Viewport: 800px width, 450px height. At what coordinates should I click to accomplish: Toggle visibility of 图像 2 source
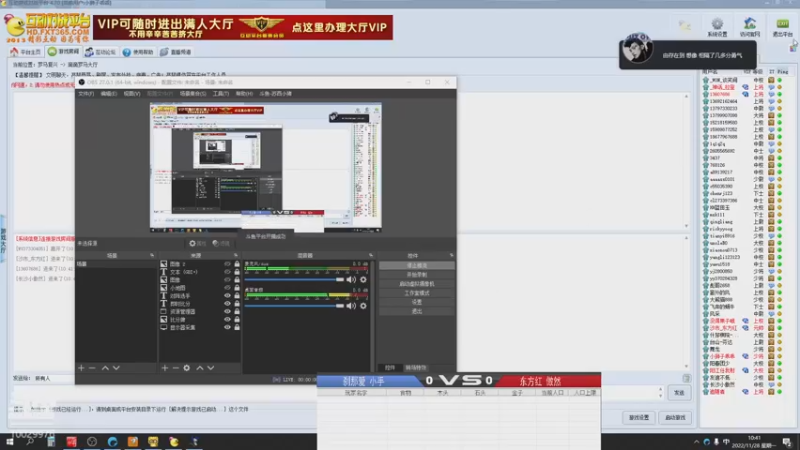click(227, 264)
